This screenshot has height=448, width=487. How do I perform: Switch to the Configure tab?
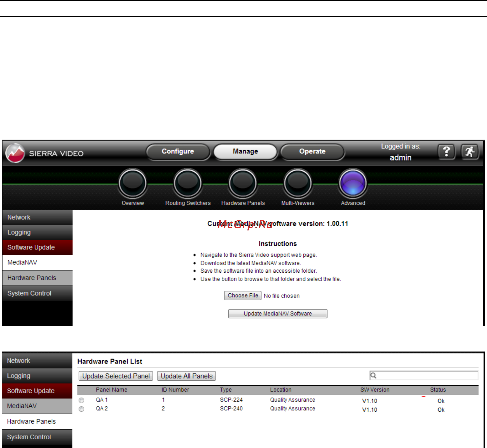(x=178, y=152)
